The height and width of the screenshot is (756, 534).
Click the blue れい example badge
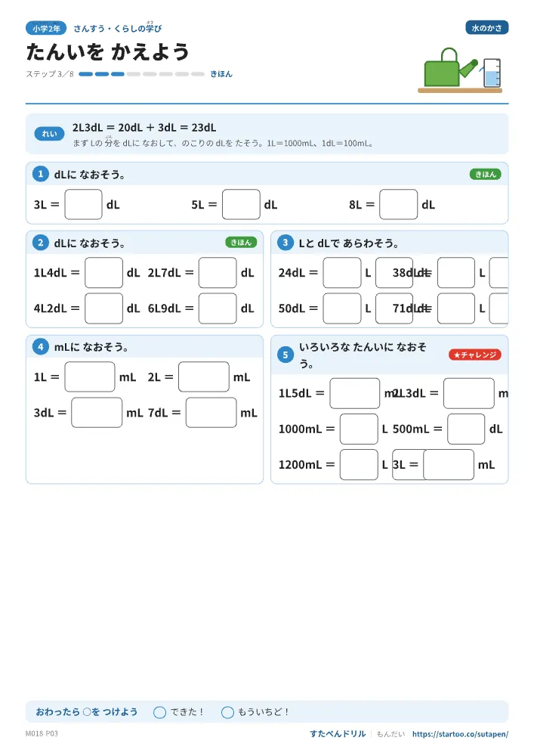(49, 134)
